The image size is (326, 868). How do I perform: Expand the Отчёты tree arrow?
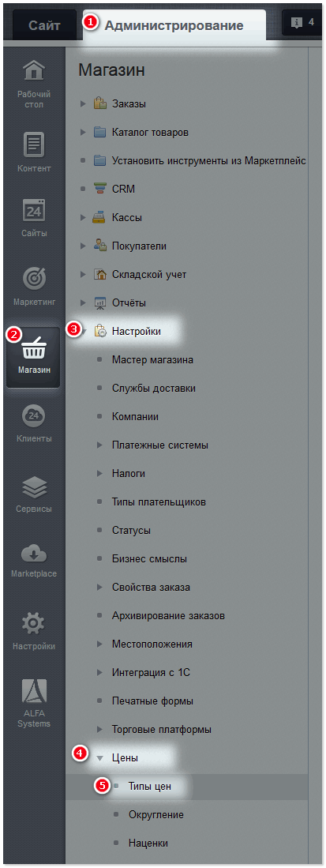coord(83,302)
